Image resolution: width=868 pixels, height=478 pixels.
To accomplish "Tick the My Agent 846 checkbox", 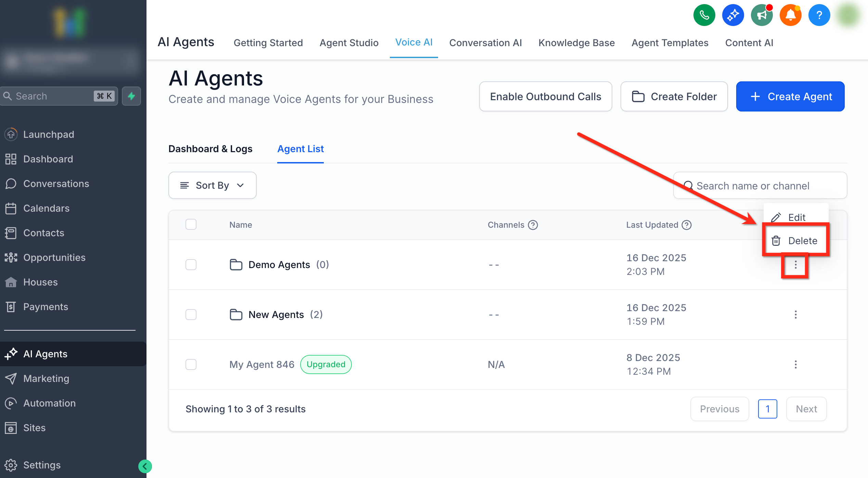I will (191, 364).
